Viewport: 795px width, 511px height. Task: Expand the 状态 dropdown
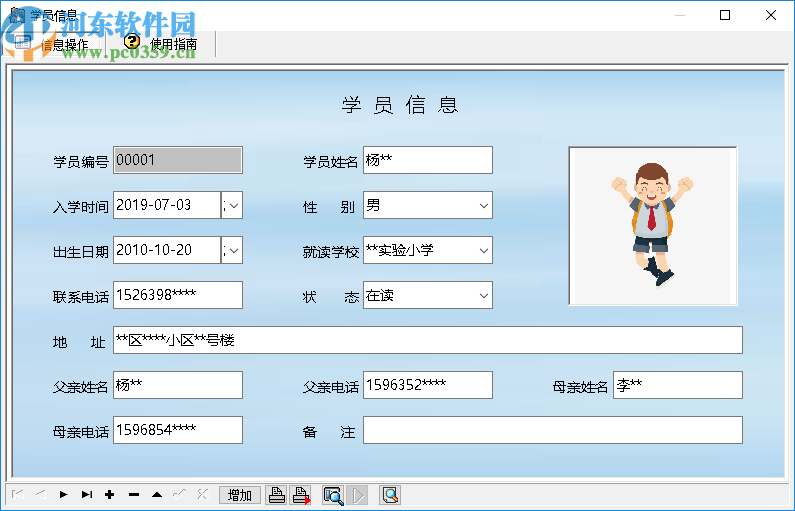pyautogui.click(x=484, y=296)
